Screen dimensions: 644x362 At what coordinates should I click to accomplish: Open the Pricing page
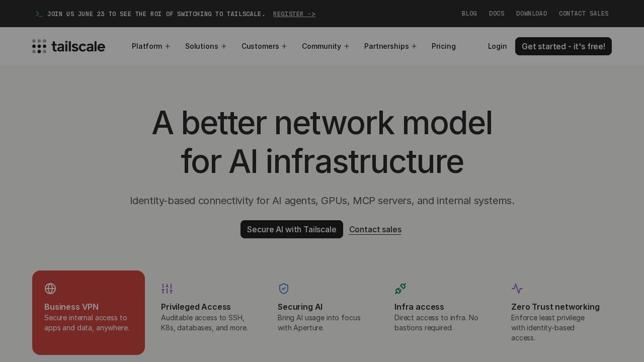point(444,46)
